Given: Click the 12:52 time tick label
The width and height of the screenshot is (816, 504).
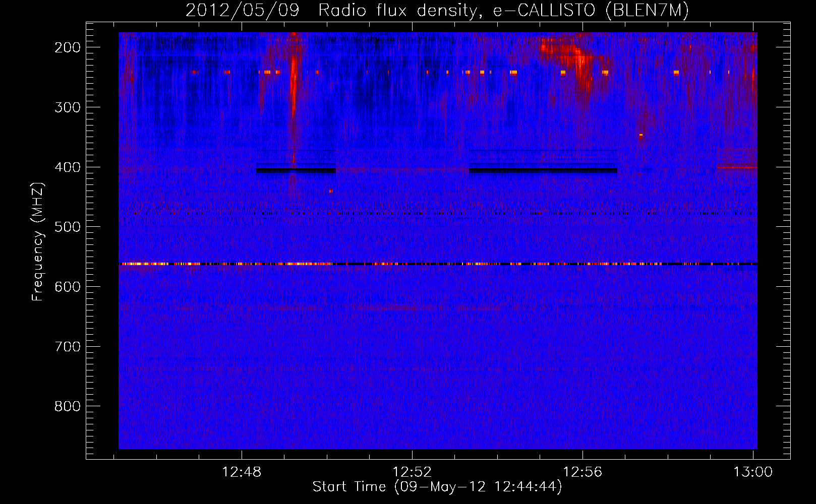Looking at the screenshot, I should [x=412, y=472].
